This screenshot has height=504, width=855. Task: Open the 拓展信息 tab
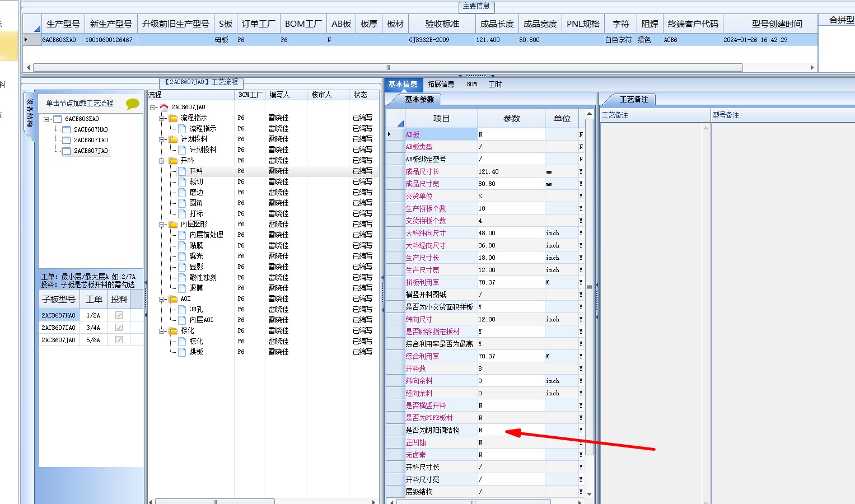click(x=441, y=85)
